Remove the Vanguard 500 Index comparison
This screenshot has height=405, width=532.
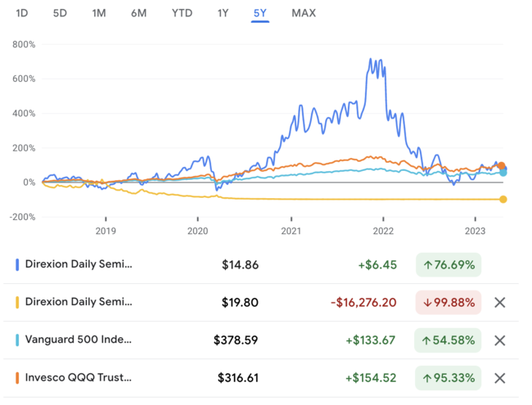[500, 340]
